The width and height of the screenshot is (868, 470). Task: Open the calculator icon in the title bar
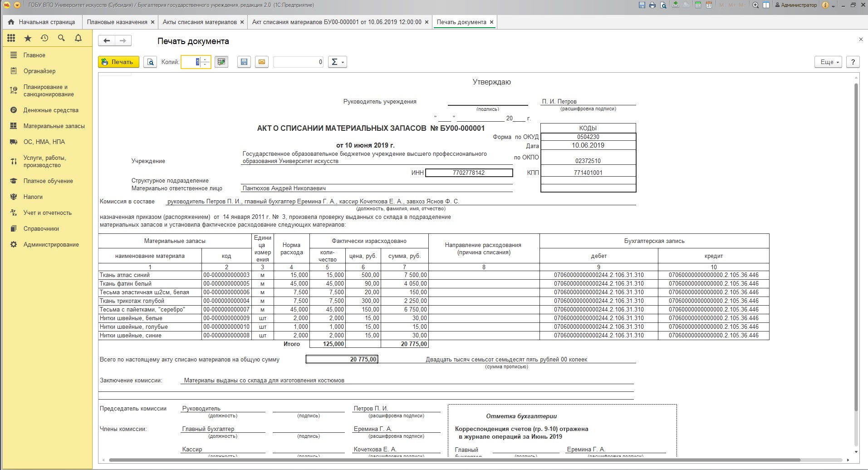(698, 5)
